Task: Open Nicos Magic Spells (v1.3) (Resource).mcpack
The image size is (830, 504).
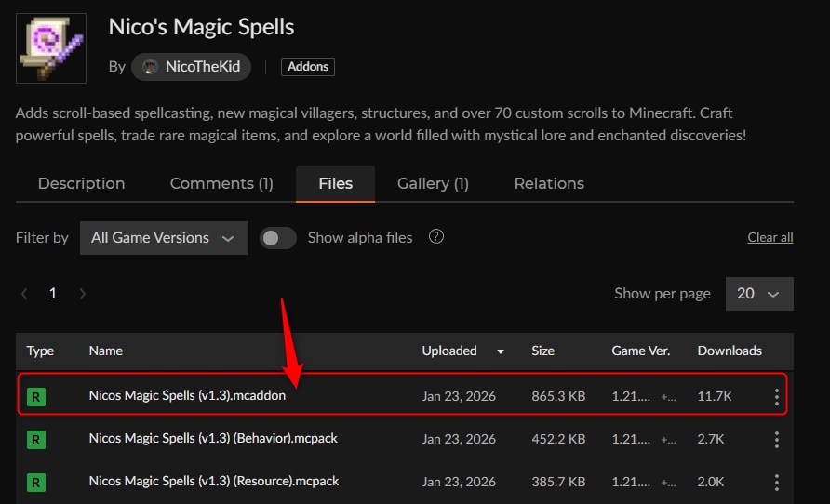Action: tap(214, 482)
